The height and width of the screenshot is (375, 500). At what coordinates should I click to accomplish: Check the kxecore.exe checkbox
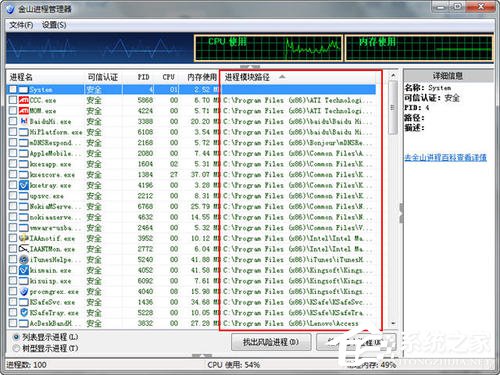coord(13,175)
